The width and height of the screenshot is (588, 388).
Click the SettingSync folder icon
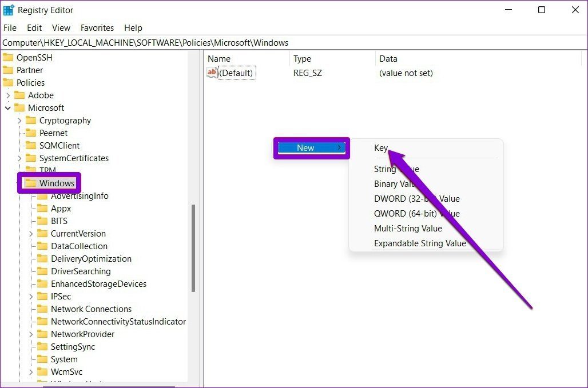tap(42, 346)
